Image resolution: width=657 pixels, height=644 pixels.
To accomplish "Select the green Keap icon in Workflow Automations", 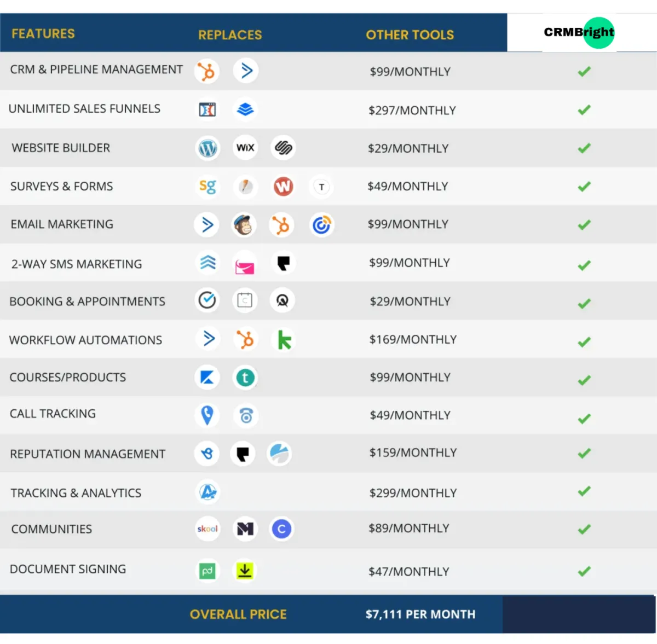I will [x=284, y=340].
